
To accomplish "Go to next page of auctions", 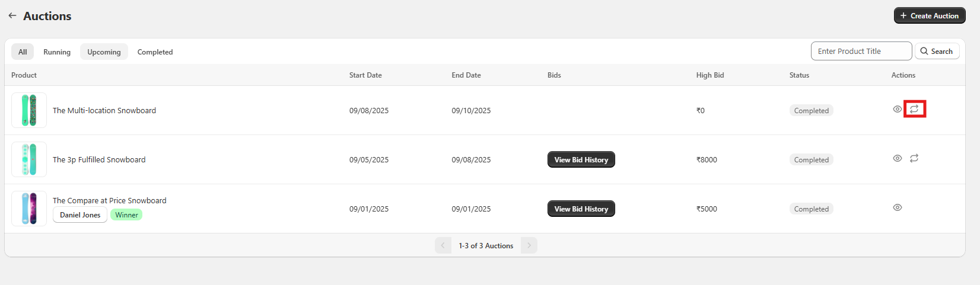I will pos(529,245).
